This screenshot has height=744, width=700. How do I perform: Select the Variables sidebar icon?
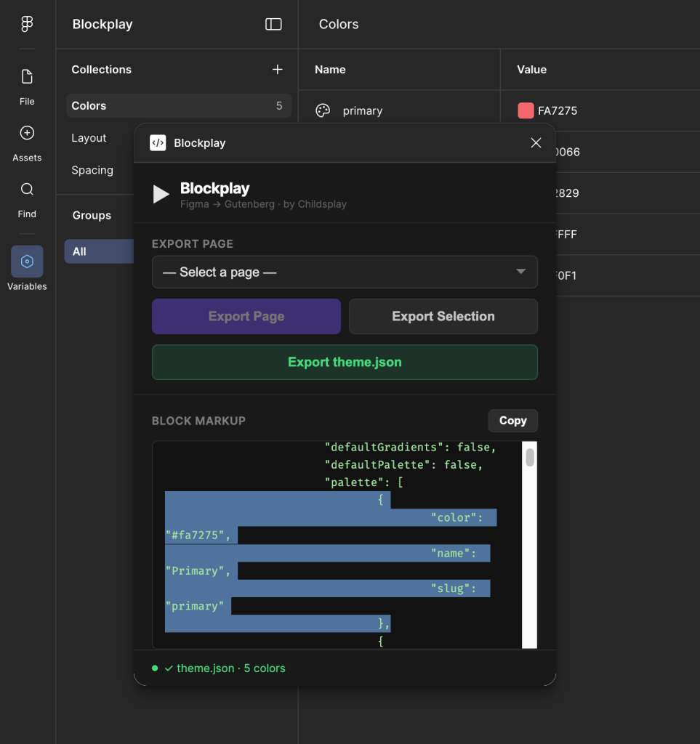click(27, 262)
